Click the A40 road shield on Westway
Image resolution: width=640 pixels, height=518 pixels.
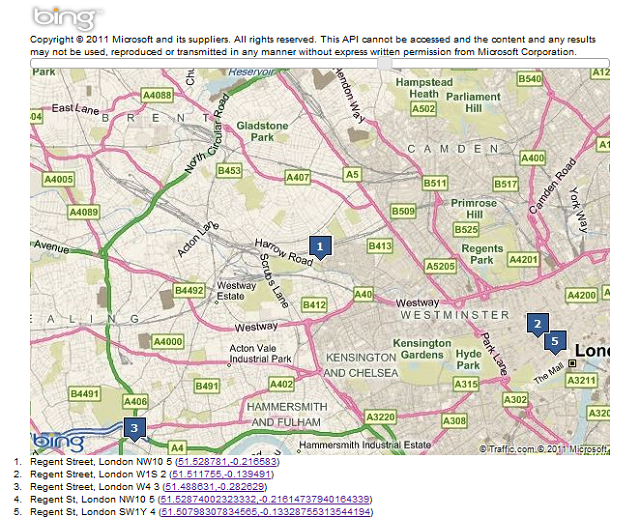364,295
